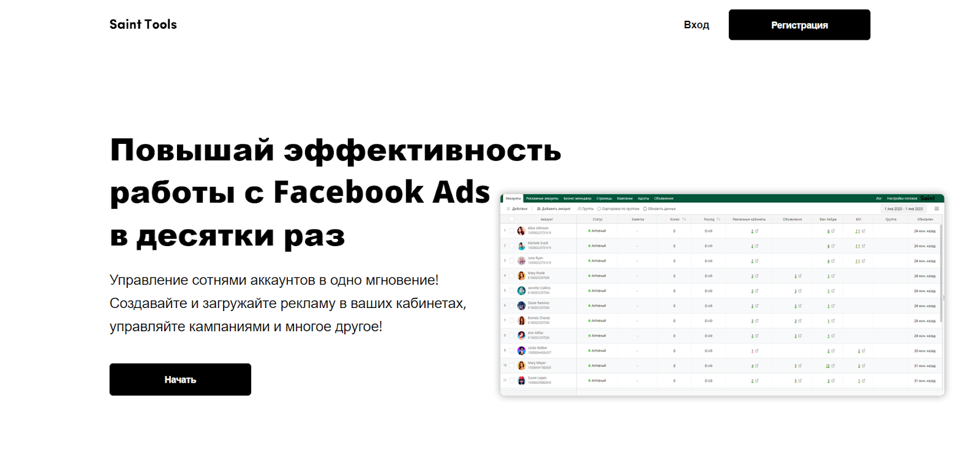The image size is (980, 469).
Task: Toggle the select-all checkbox in header
Action: [x=512, y=219]
